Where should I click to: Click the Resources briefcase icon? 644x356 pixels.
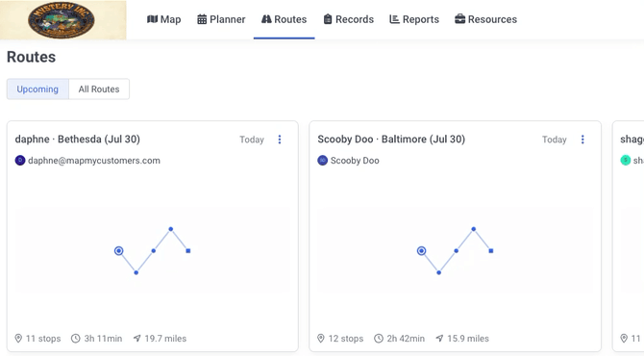(x=460, y=19)
